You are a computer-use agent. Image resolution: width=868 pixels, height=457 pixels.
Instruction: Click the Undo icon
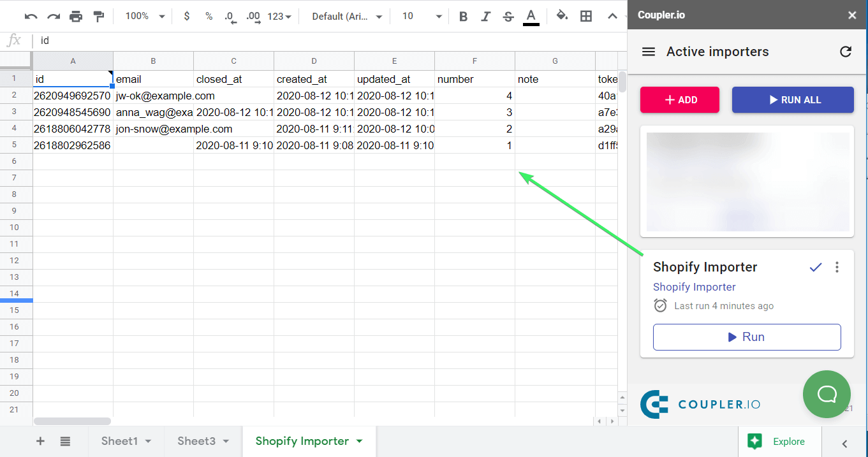31,16
